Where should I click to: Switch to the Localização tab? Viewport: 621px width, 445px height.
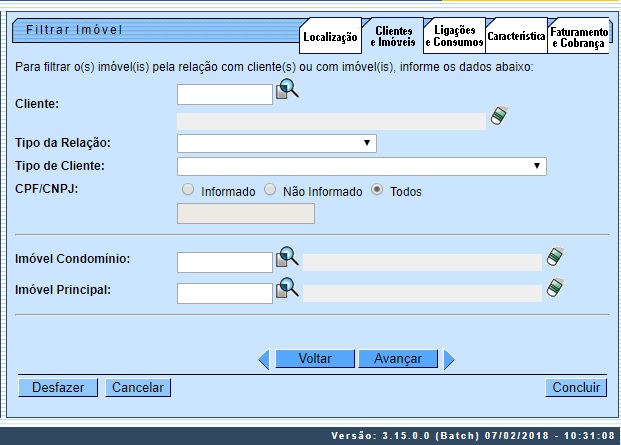(329, 37)
